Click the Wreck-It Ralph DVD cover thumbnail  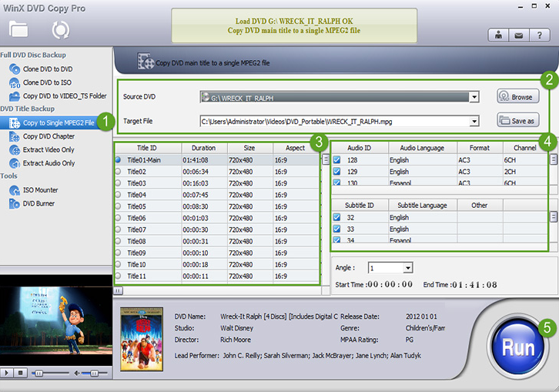[x=142, y=339]
